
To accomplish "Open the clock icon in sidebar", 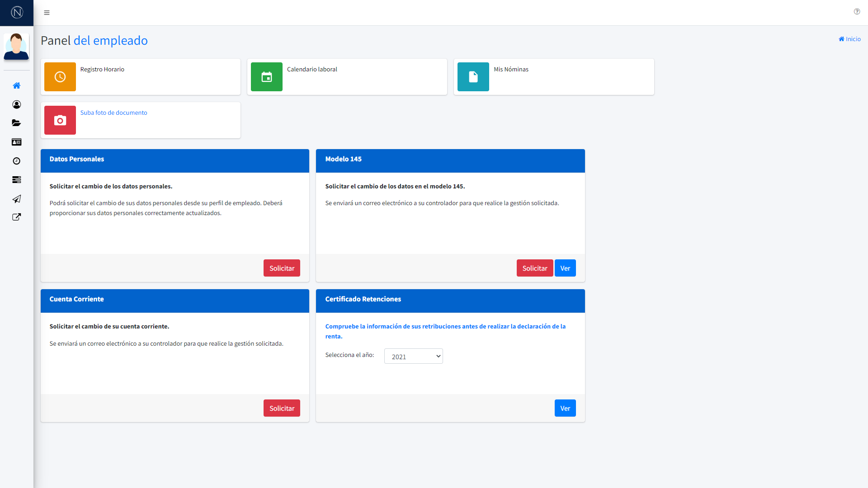I will [17, 161].
